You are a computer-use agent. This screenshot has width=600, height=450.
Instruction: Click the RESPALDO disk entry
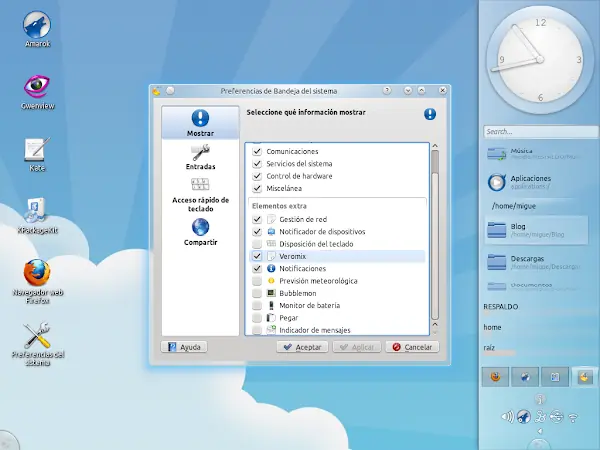[501, 309]
